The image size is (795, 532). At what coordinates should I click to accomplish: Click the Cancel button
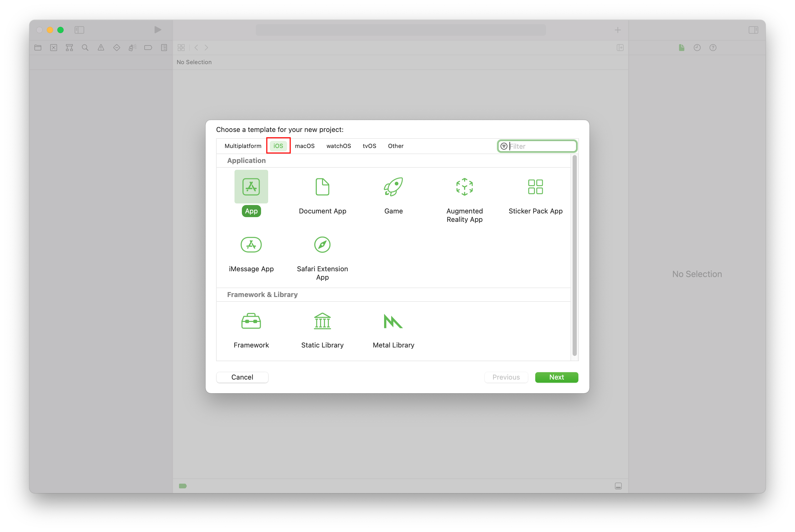[x=242, y=377]
